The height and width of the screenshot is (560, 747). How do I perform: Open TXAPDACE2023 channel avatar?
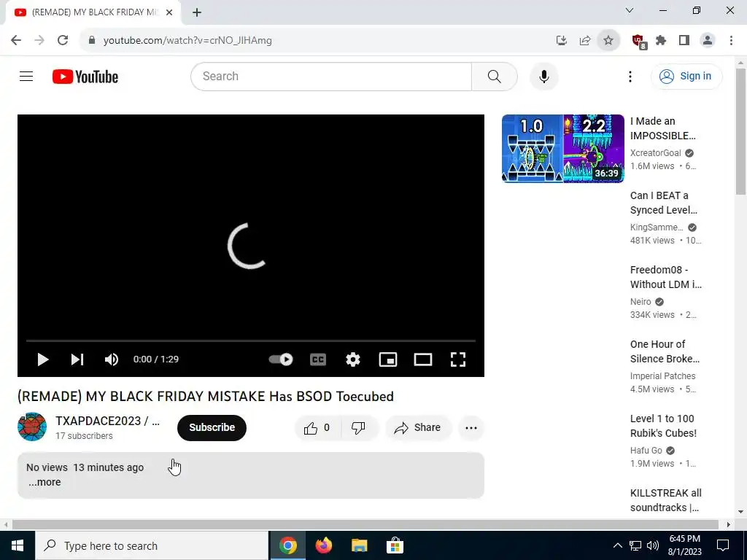click(32, 427)
